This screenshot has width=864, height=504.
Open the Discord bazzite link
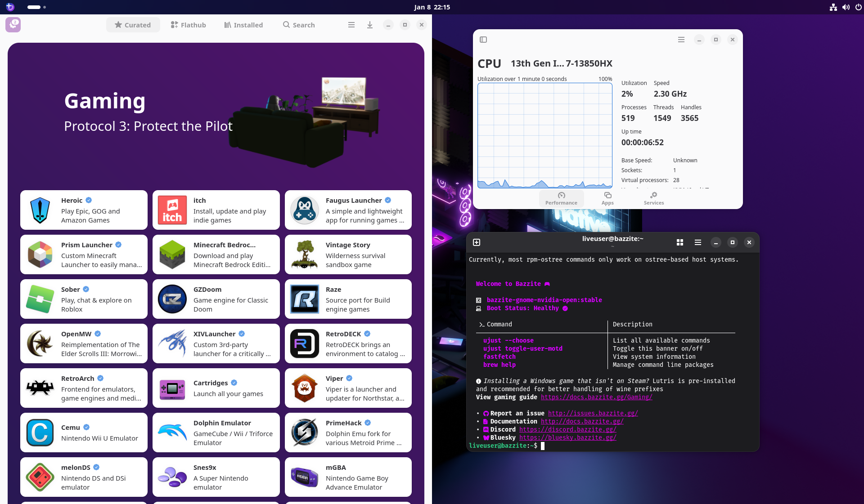coord(567,429)
